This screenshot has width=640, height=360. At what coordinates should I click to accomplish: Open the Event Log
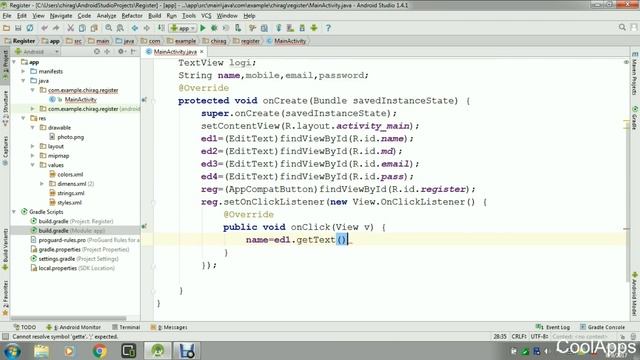tap(553, 327)
